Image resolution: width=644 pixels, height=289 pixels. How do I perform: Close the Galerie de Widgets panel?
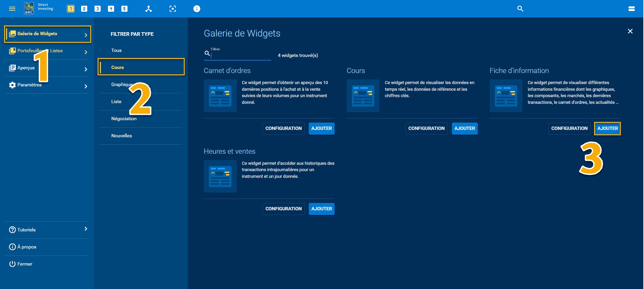[630, 31]
